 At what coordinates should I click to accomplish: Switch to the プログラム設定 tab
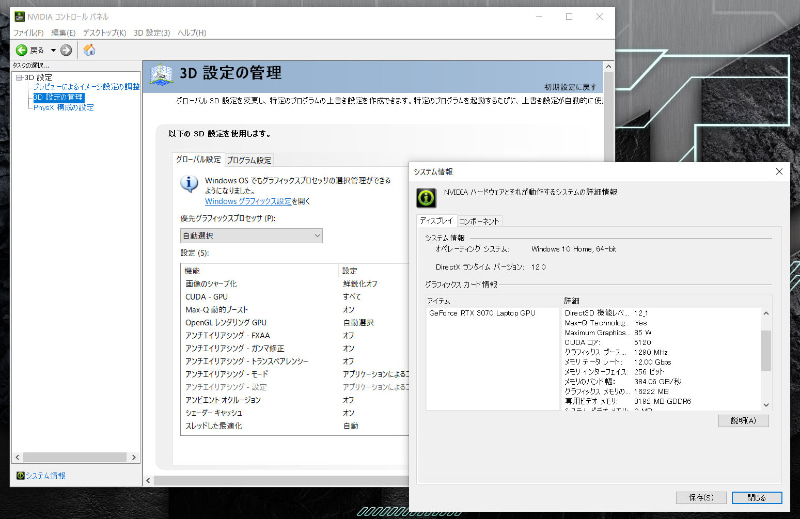[x=249, y=160]
